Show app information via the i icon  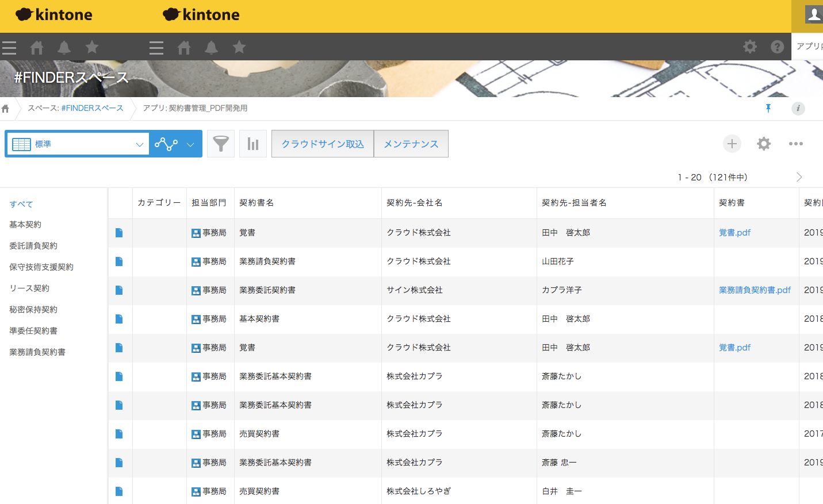pyautogui.click(x=798, y=108)
